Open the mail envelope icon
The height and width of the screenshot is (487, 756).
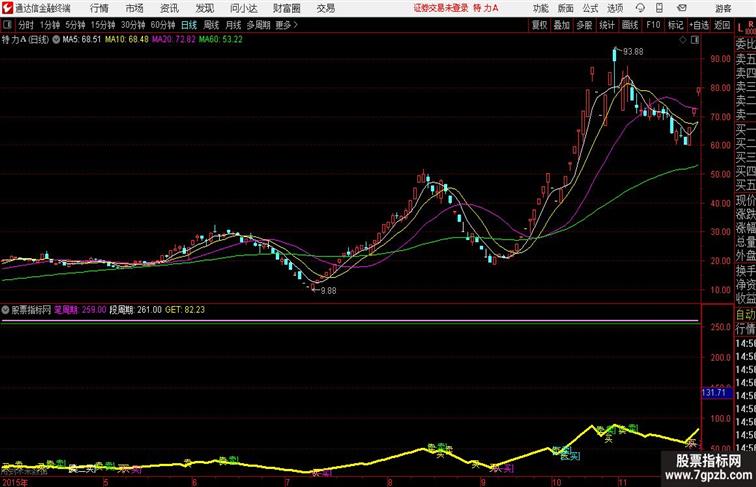click(682, 8)
